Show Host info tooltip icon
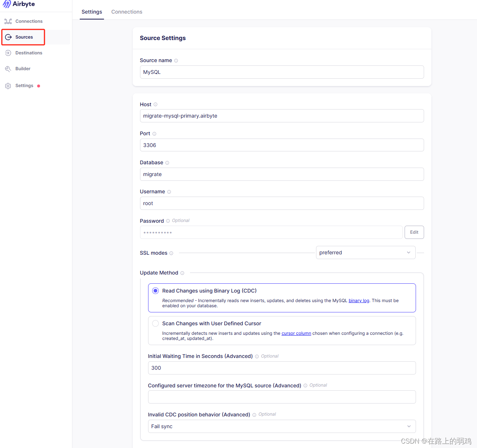This screenshot has height=448, width=477. point(155,104)
